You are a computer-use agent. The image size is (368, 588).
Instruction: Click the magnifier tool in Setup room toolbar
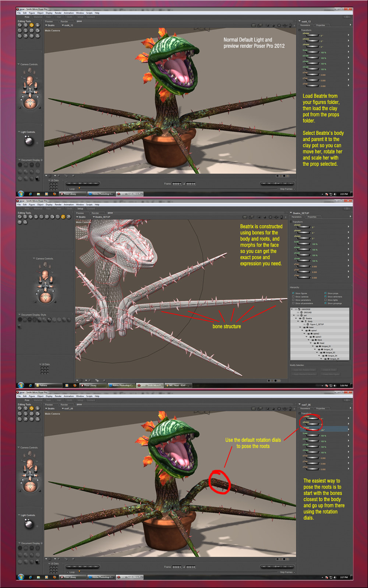pos(68,216)
